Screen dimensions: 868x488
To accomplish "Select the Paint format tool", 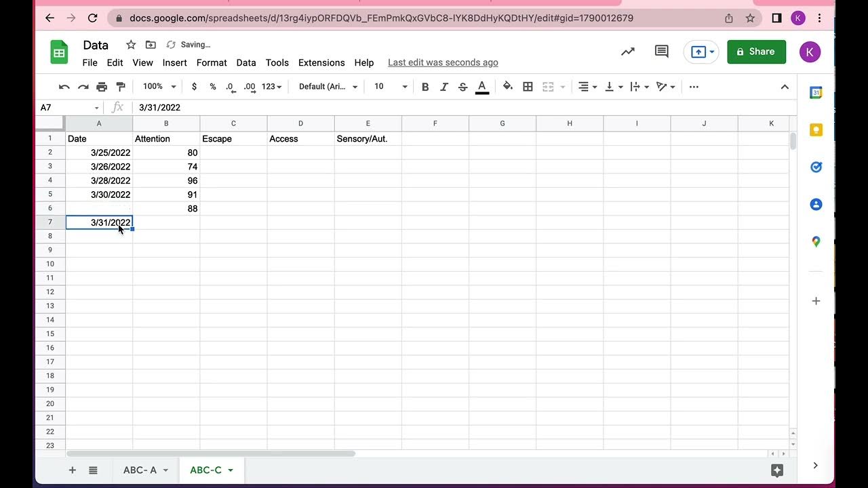I will pos(121,87).
